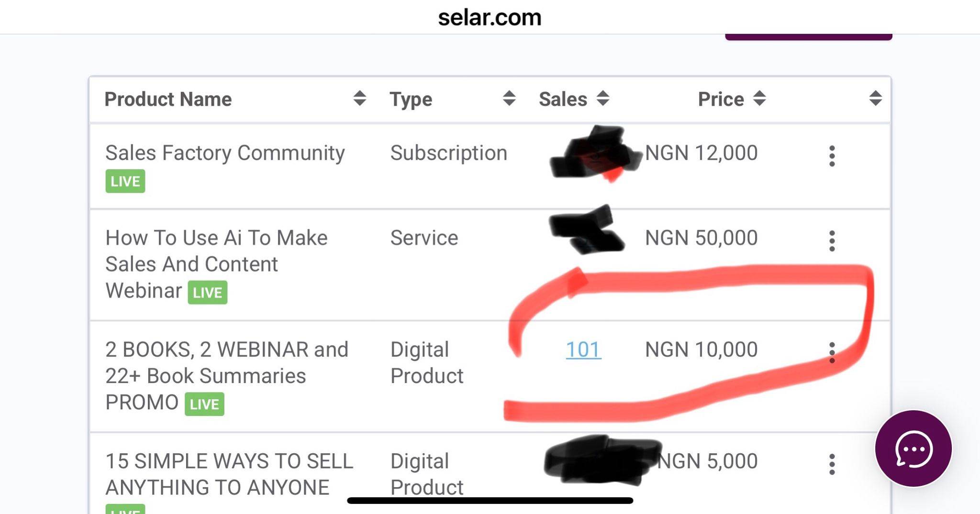Click the LIVE badge next to PROMO

[204, 405]
